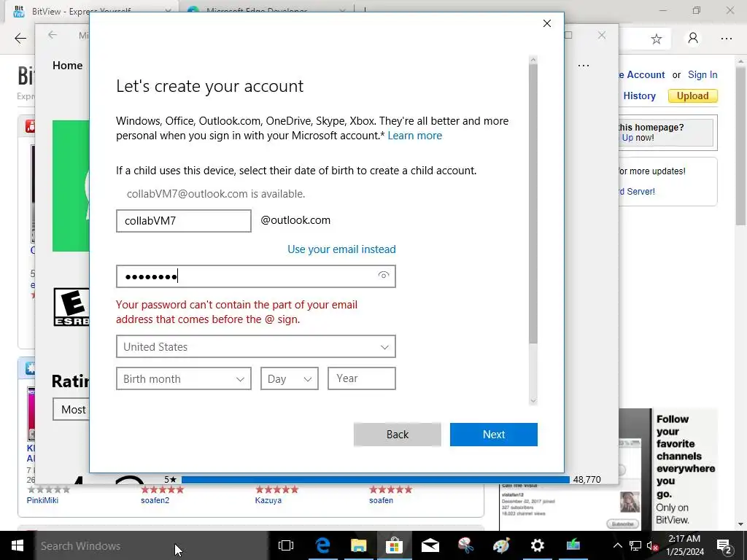This screenshot has width=747, height=560.
Task: Click the collabVM7 username field
Action: 183,221
